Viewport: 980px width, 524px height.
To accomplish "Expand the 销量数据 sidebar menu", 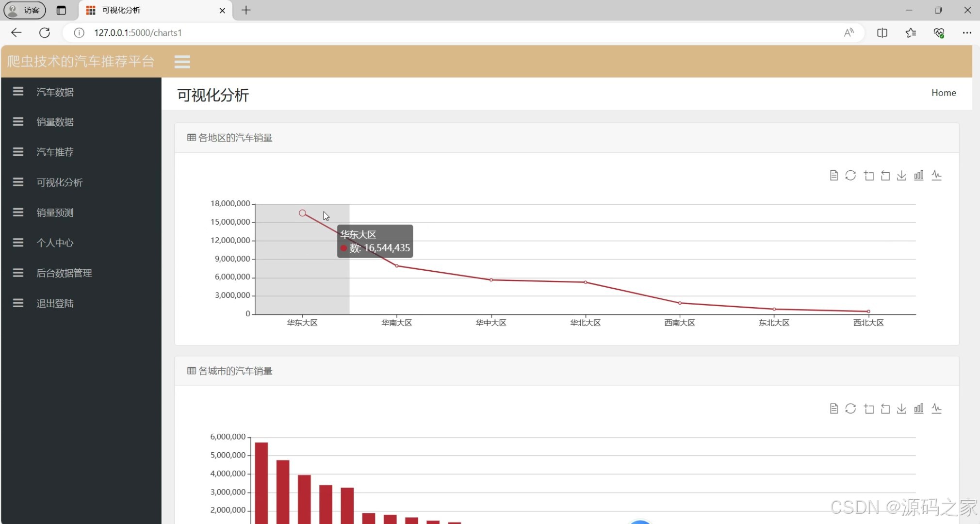I will click(55, 122).
